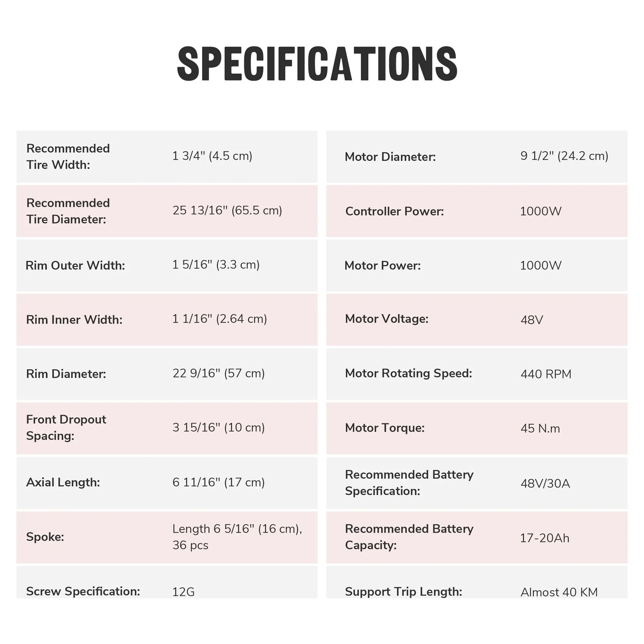Select the 22 9/16" (57 cm) value

[218, 373]
